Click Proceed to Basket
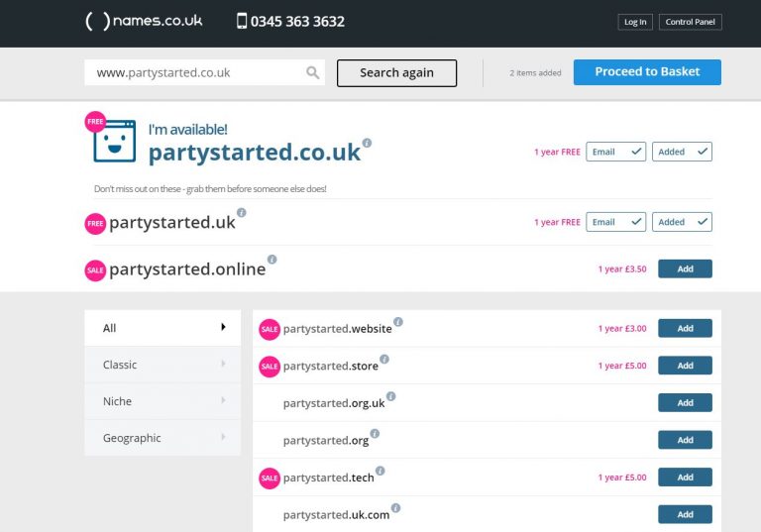Image resolution: width=761 pixels, height=532 pixels. click(x=647, y=72)
